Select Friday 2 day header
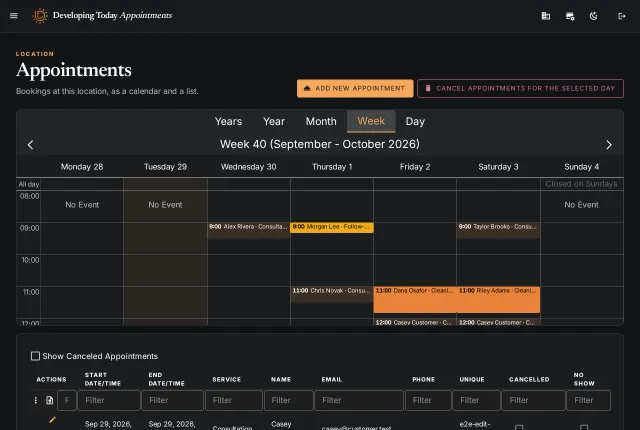640x430 pixels. pyautogui.click(x=415, y=167)
